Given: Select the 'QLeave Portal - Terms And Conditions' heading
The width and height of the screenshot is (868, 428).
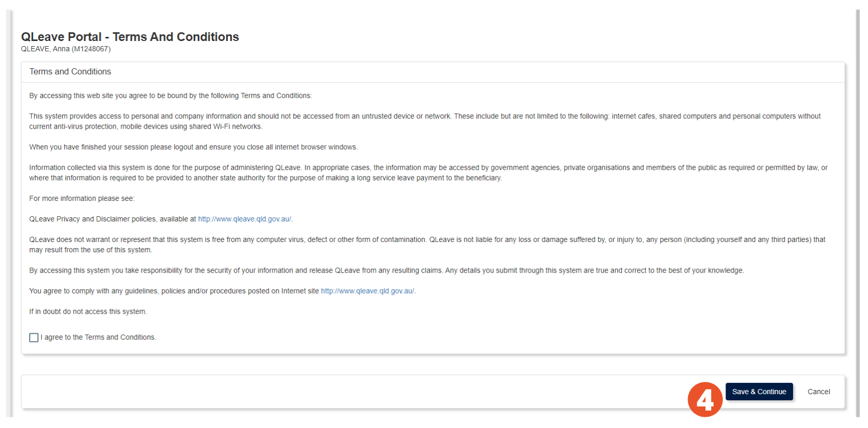Looking at the screenshot, I should coord(130,37).
